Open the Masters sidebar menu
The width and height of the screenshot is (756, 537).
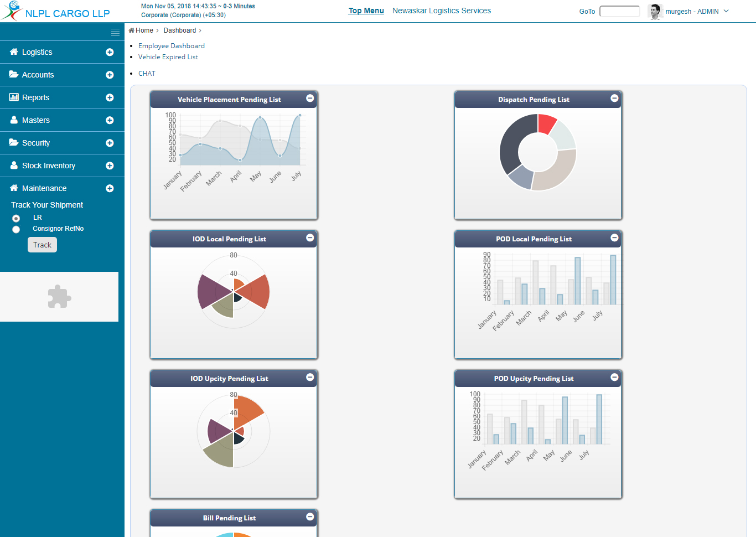(36, 120)
